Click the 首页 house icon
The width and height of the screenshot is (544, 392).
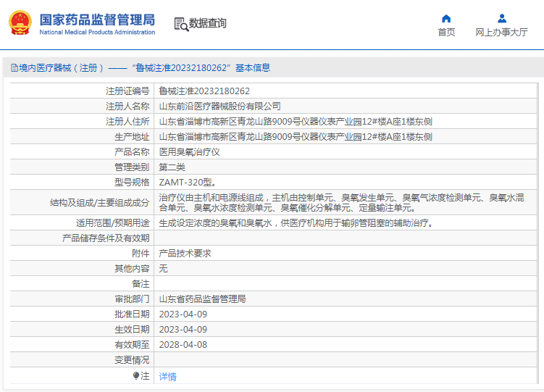[446, 18]
